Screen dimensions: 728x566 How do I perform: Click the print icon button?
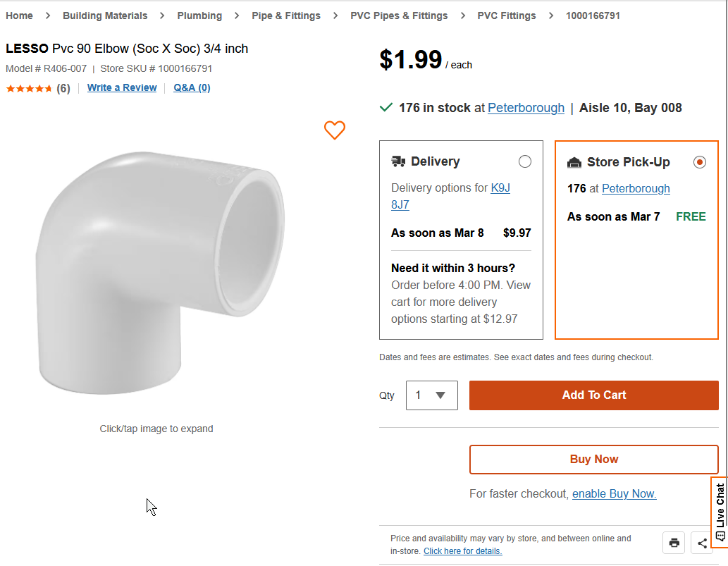pyautogui.click(x=674, y=542)
